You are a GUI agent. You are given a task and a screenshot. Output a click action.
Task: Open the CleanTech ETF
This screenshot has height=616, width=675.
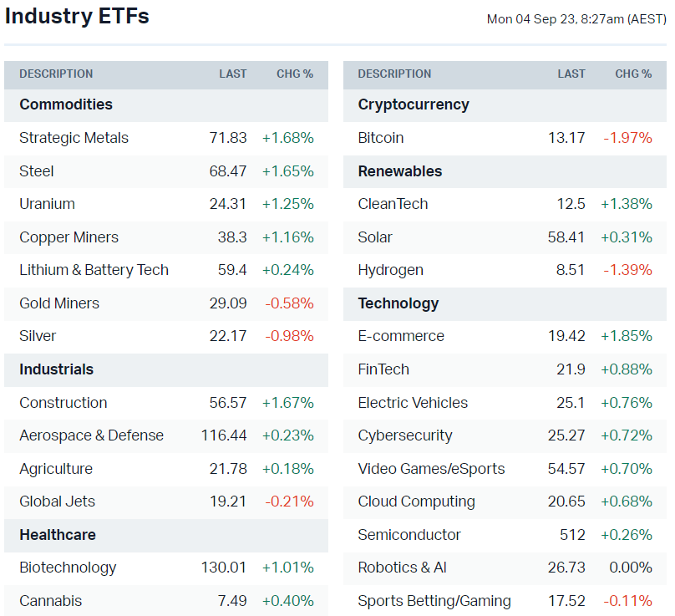pyautogui.click(x=393, y=204)
